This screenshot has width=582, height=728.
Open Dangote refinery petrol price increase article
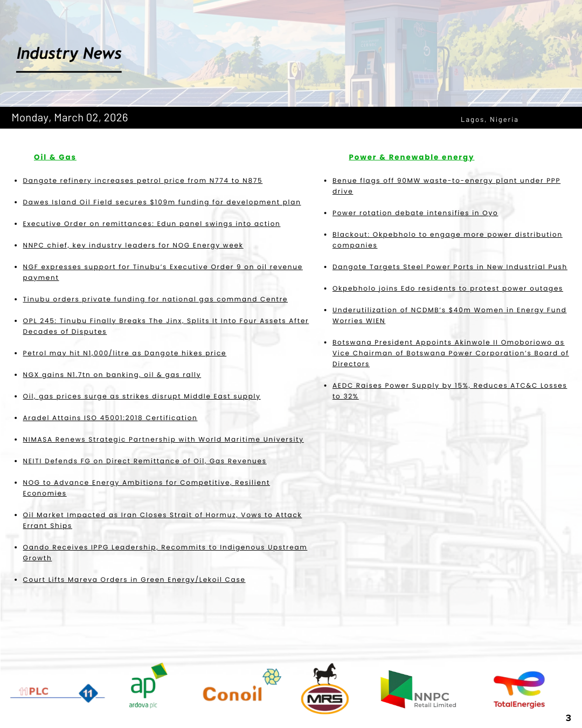(142, 181)
